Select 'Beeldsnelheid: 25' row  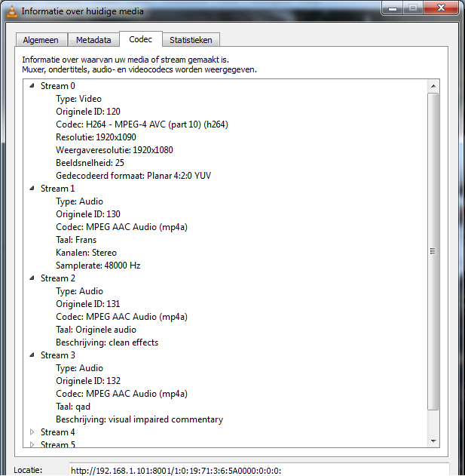[x=90, y=163]
